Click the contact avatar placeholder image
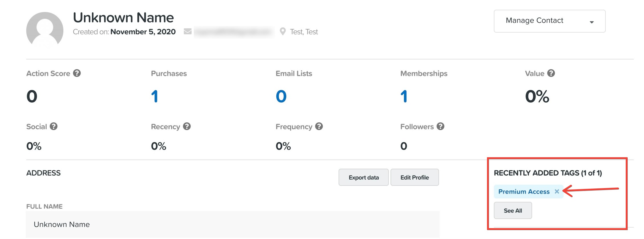 point(45,29)
